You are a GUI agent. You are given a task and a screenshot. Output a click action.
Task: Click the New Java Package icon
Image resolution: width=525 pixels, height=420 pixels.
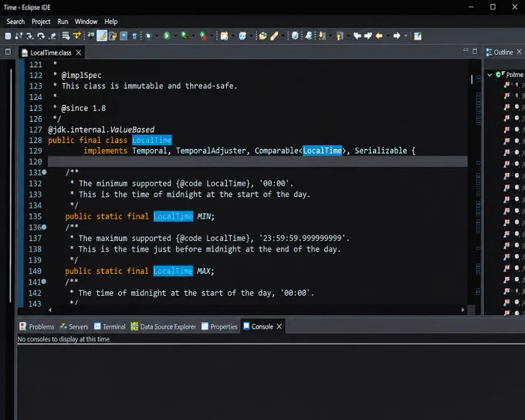click(225, 36)
